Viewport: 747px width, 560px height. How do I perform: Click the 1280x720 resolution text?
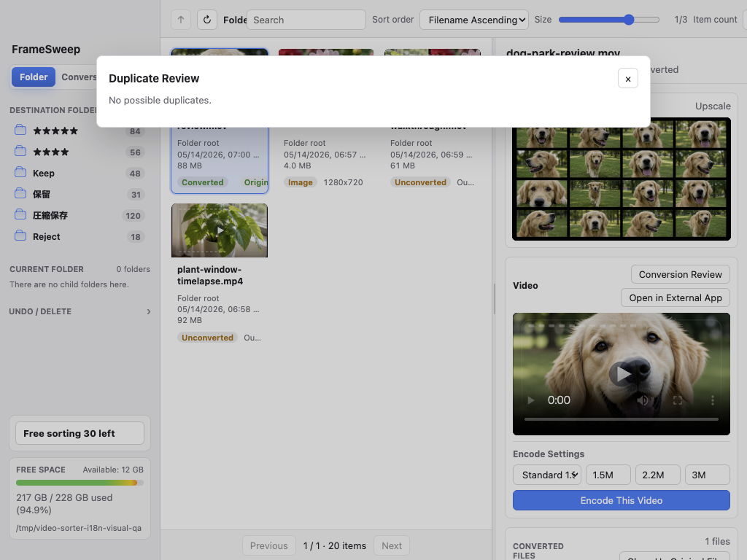(x=343, y=182)
